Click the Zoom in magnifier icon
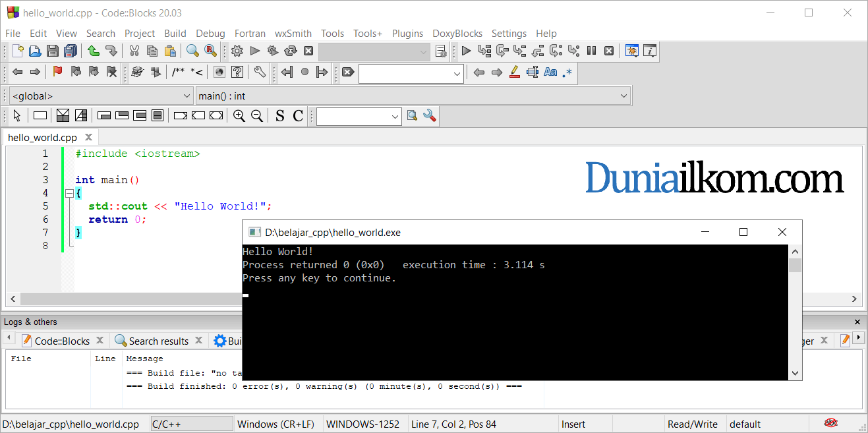 (239, 116)
